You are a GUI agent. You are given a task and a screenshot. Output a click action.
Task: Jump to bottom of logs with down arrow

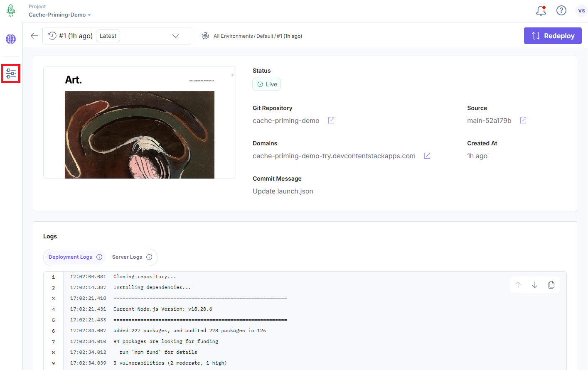point(535,285)
